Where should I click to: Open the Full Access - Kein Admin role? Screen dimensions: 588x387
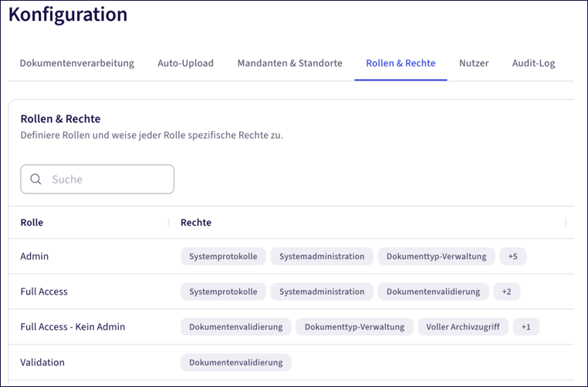click(x=291, y=327)
